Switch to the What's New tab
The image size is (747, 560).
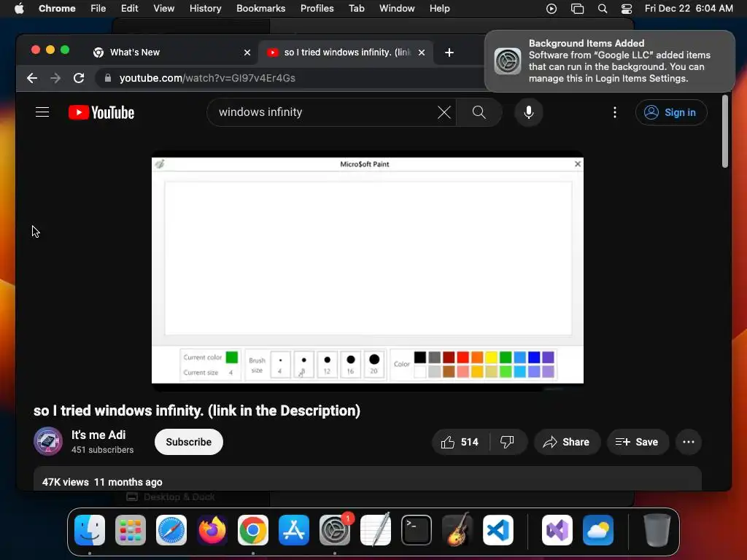(x=171, y=52)
